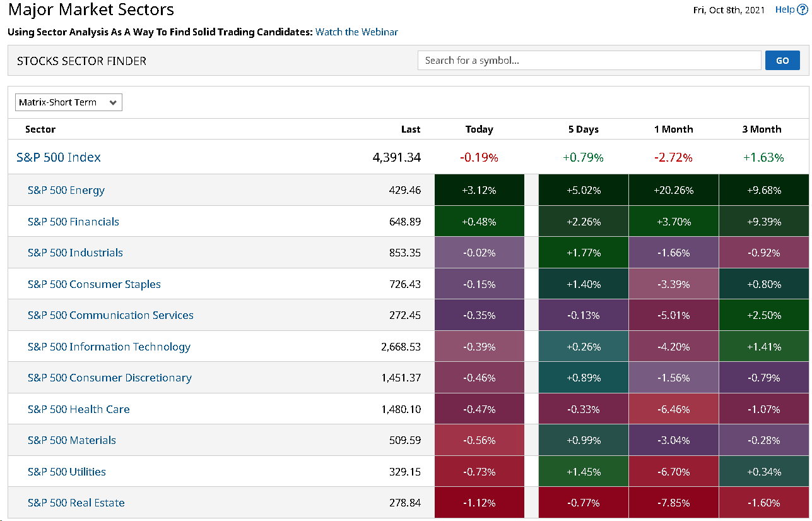The width and height of the screenshot is (812, 521).
Task: Click the Major Market Sectors heading
Action: [91, 10]
